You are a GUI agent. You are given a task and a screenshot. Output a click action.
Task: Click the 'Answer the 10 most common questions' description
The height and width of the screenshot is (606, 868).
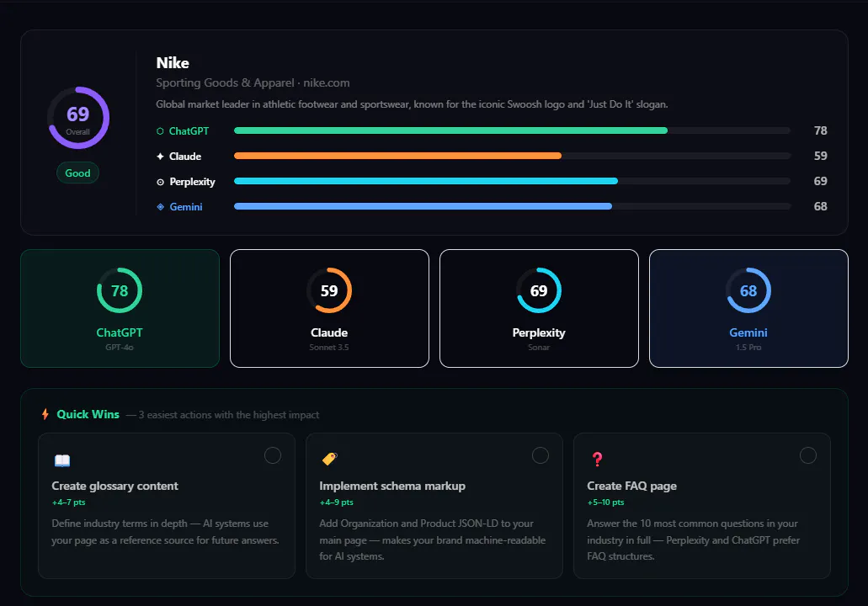point(694,540)
